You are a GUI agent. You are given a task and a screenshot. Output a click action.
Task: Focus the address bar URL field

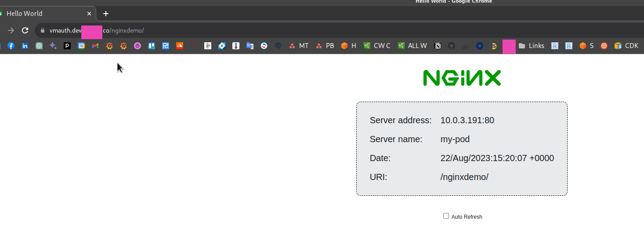click(338, 30)
